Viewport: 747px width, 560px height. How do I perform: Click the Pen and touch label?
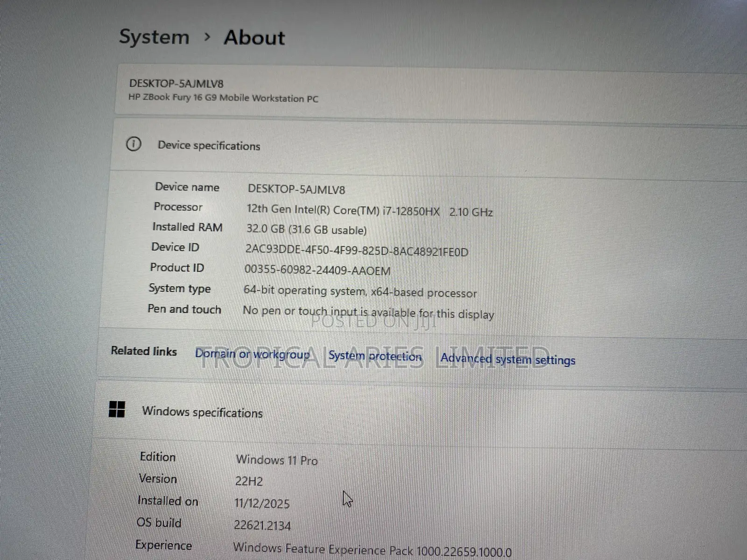184,309
